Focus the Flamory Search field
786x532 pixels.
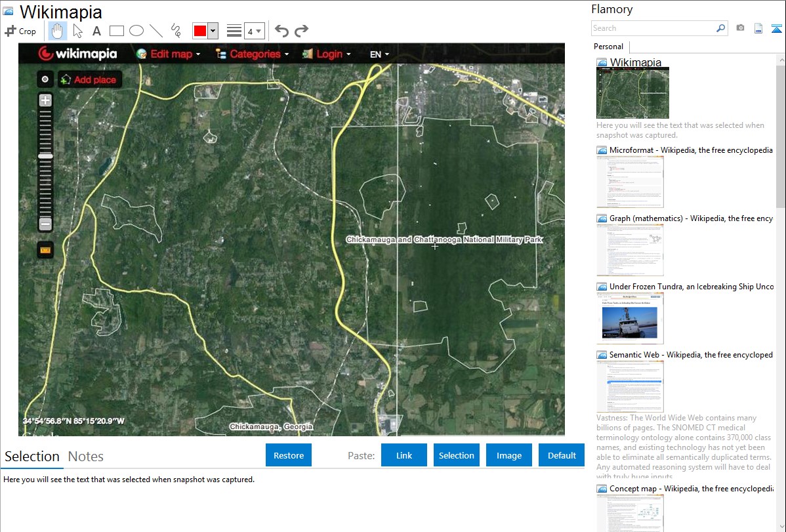653,28
